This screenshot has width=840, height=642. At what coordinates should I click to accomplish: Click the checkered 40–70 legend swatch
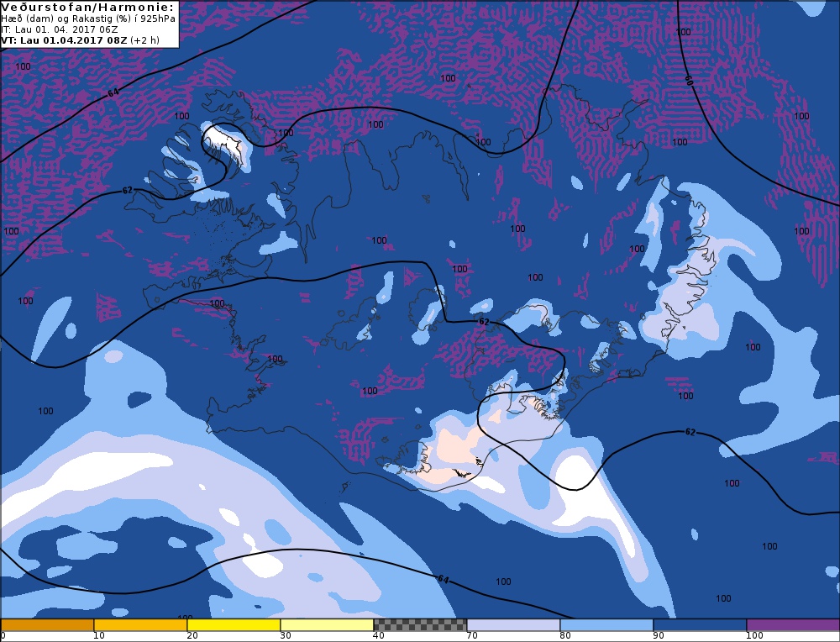tap(420, 625)
